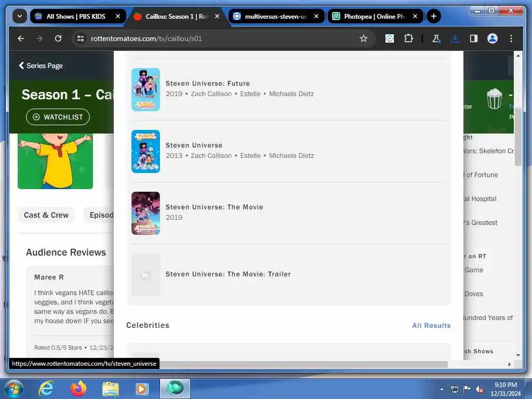Show the browser downloads
The width and height of the screenshot is (532, 399).
point(455,38)
